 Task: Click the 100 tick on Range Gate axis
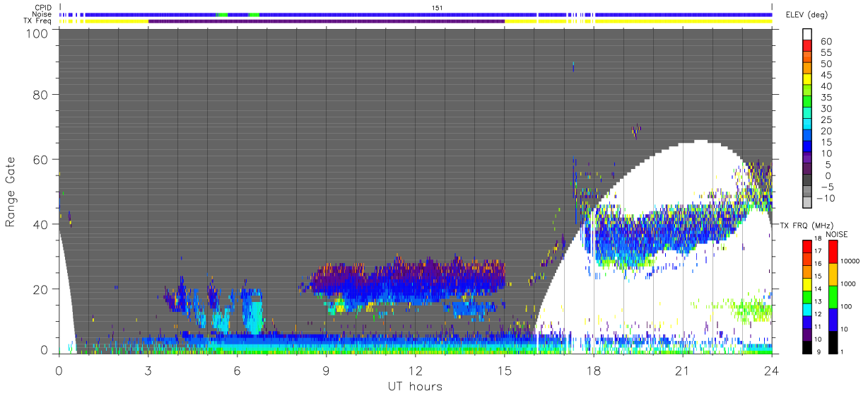coord(37,33)
